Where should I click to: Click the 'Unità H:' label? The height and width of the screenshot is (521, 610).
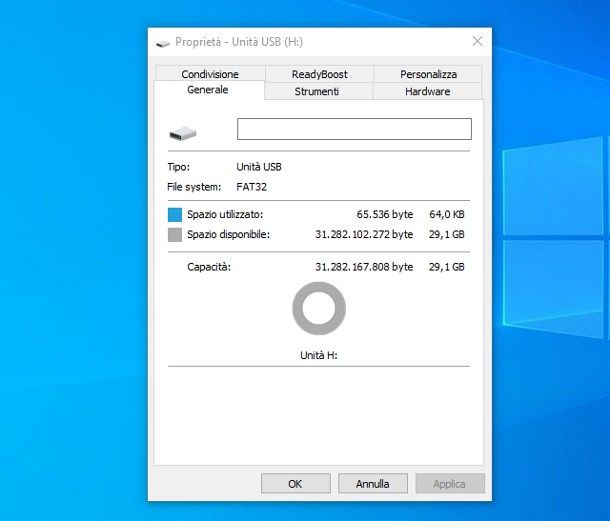coord(319,355)
